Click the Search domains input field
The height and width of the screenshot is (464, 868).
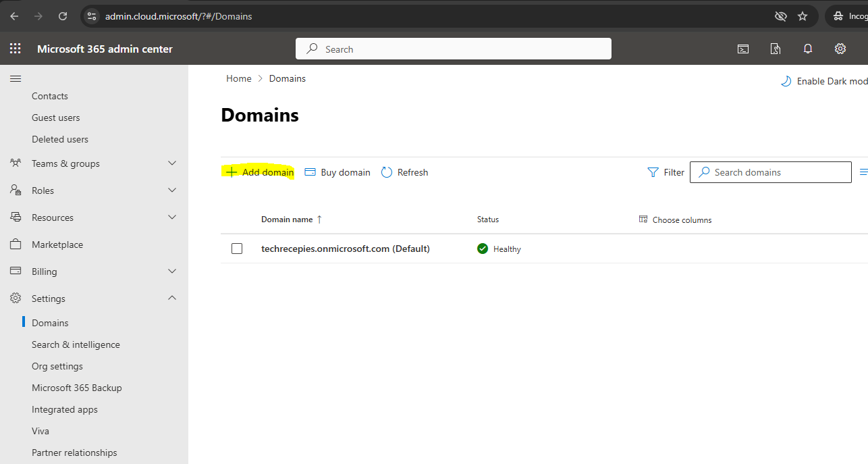[776, 172]
